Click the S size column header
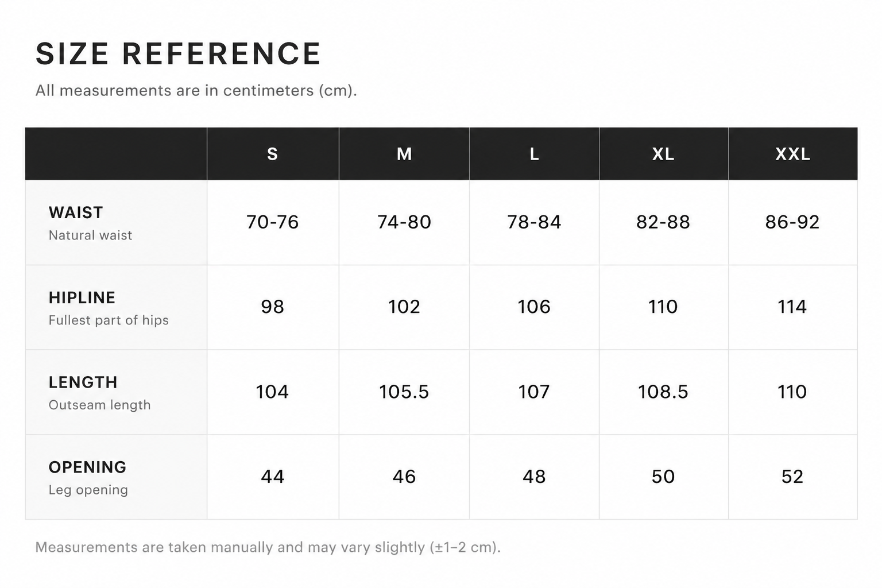 click(x=273, y=154)
